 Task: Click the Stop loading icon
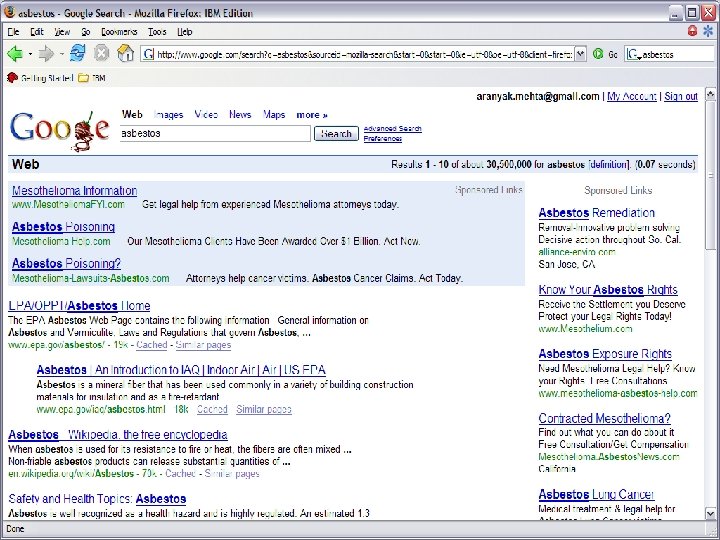101,54
